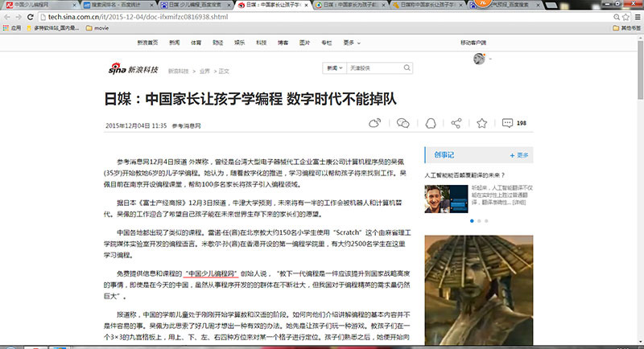
Task: Click the 参考消息网 source link
Action: coord(186,126)
